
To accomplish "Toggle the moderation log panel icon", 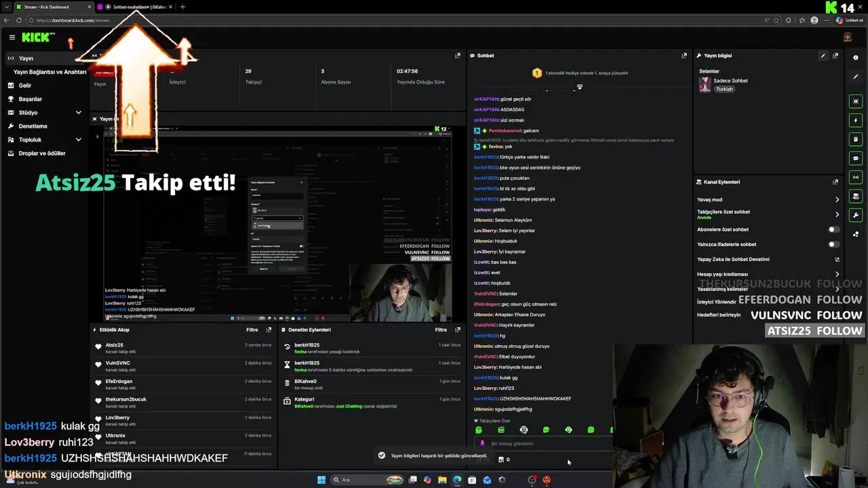I will (856, 139).
